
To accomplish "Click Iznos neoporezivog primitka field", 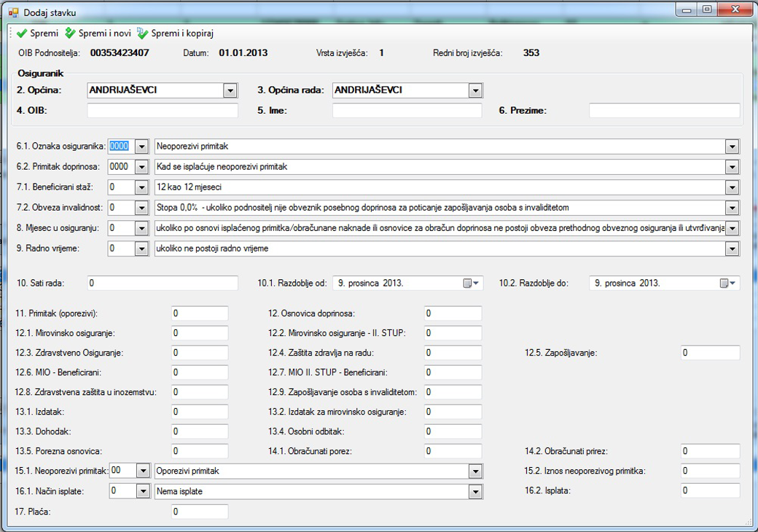I will [710, 471].
